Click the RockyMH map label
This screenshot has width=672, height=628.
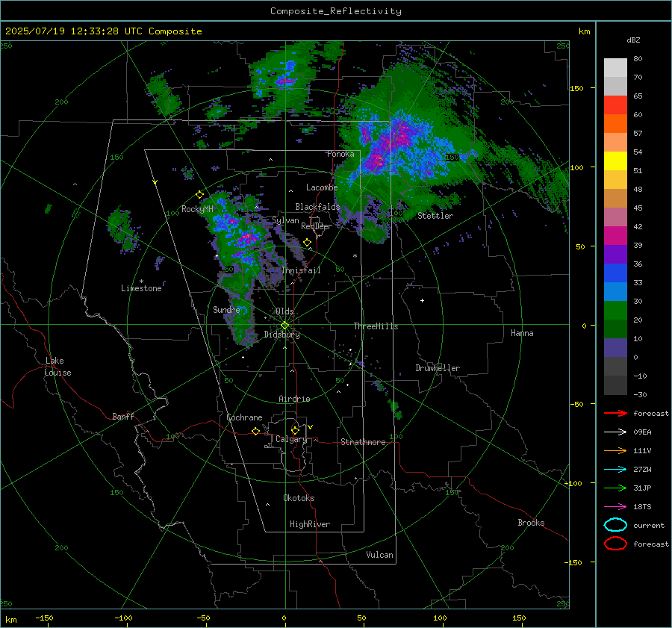click(x=197, y=209)
